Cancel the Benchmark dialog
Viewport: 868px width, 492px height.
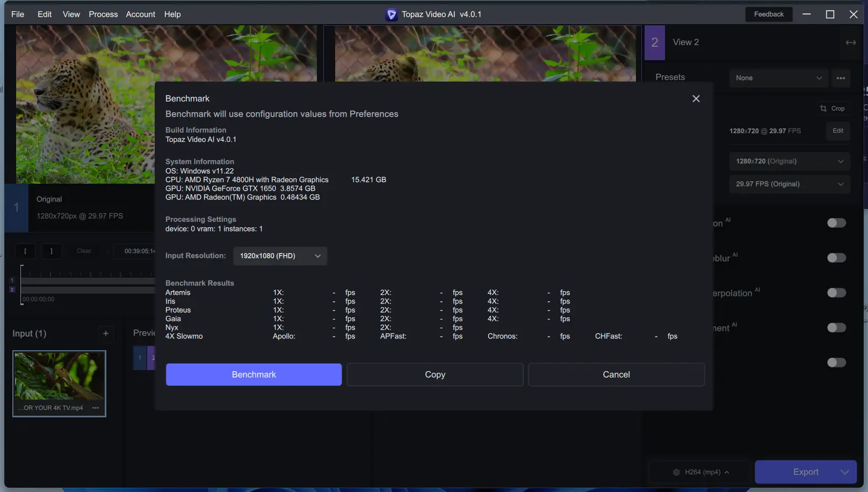click(616, 374)
